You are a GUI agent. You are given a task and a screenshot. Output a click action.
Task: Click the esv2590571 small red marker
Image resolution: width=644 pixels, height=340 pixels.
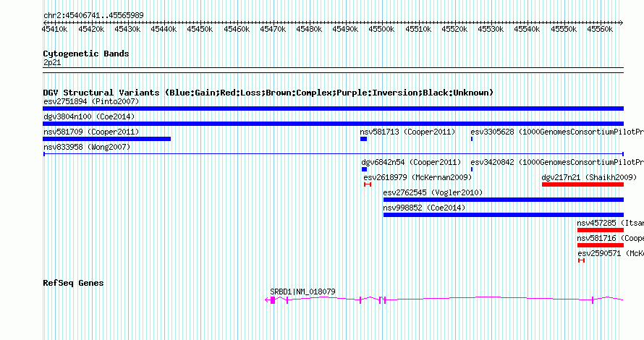pyautogui.click(x=581, y=260)
